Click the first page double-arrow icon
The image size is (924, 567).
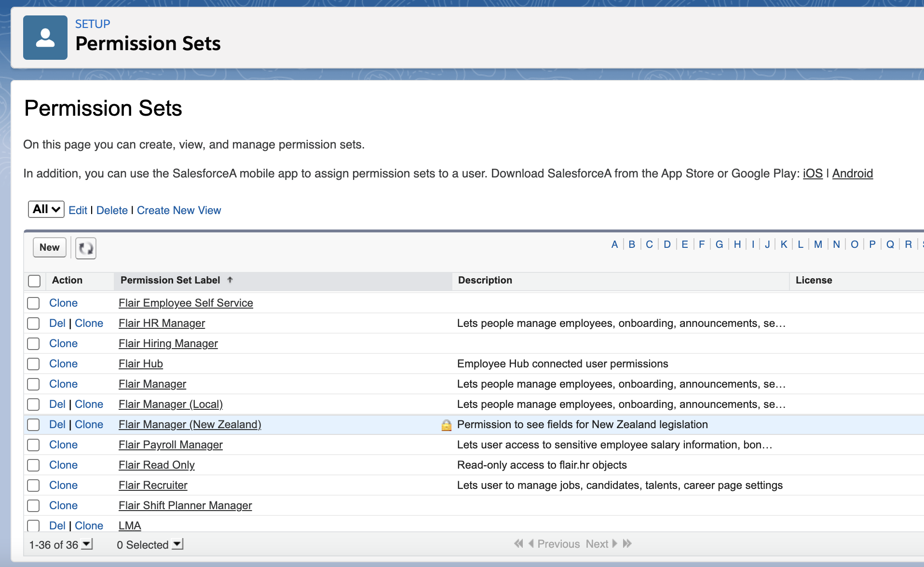tap(518, 544)
